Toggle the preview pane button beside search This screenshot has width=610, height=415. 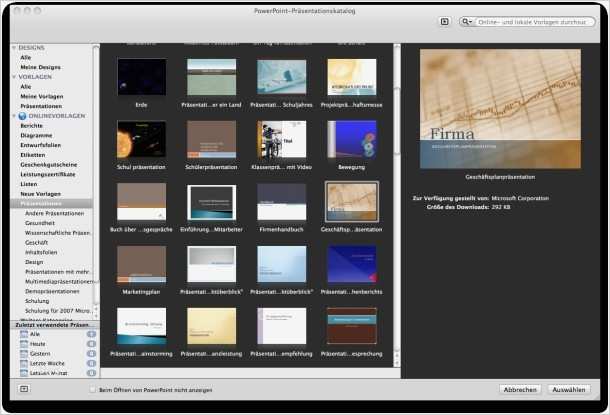click(444, 21)
